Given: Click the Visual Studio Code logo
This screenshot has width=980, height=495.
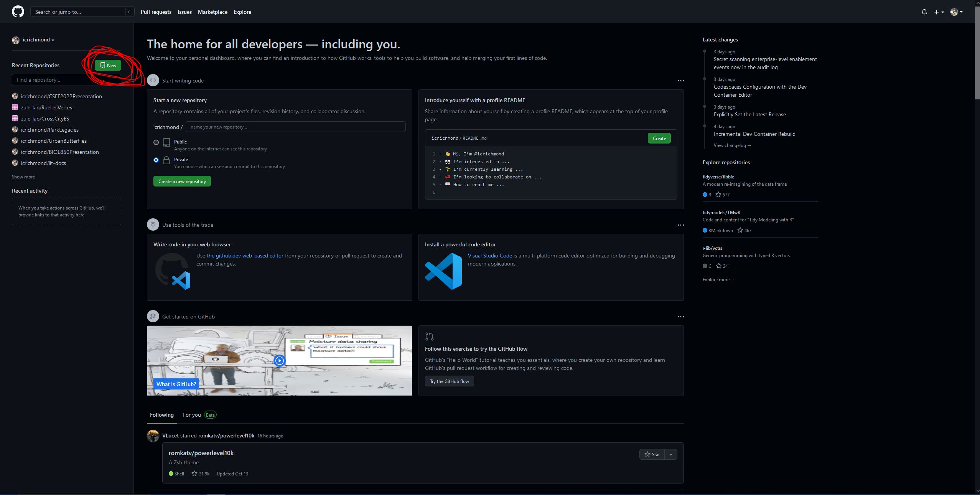Looking at the screenshot, I should click(x=443, y=271).
